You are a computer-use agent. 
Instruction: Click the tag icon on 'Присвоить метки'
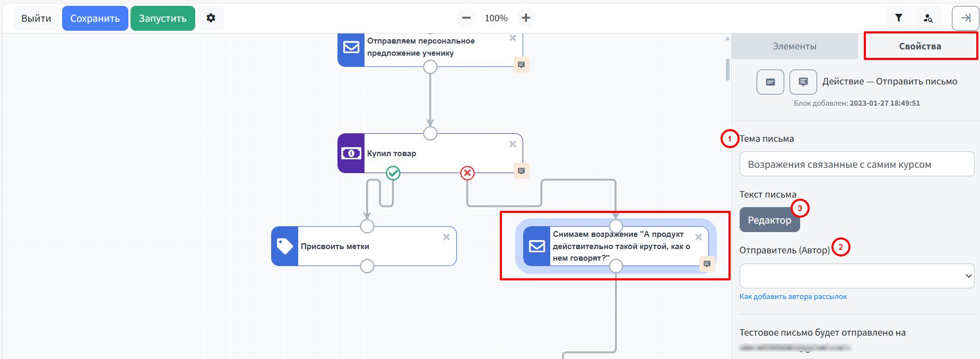click(x=285, y=246)
